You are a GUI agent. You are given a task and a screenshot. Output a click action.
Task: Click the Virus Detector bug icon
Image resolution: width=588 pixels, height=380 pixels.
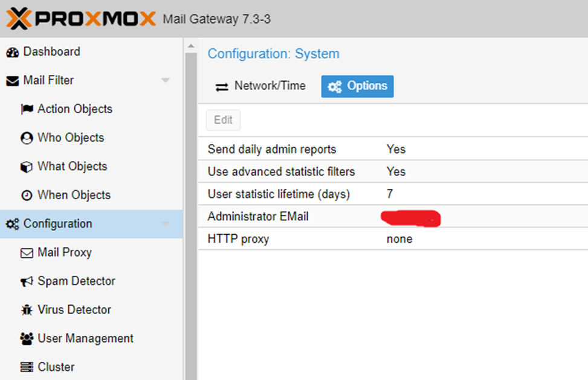[x=27, y=310]
